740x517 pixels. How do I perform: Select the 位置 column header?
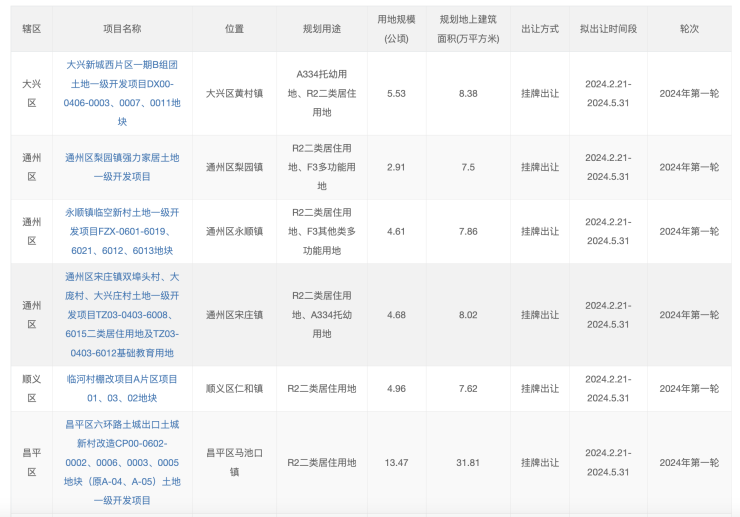234,29
